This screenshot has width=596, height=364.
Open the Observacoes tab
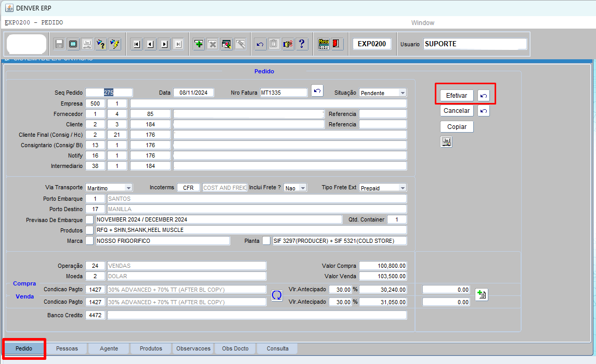[x=193, y=348]
